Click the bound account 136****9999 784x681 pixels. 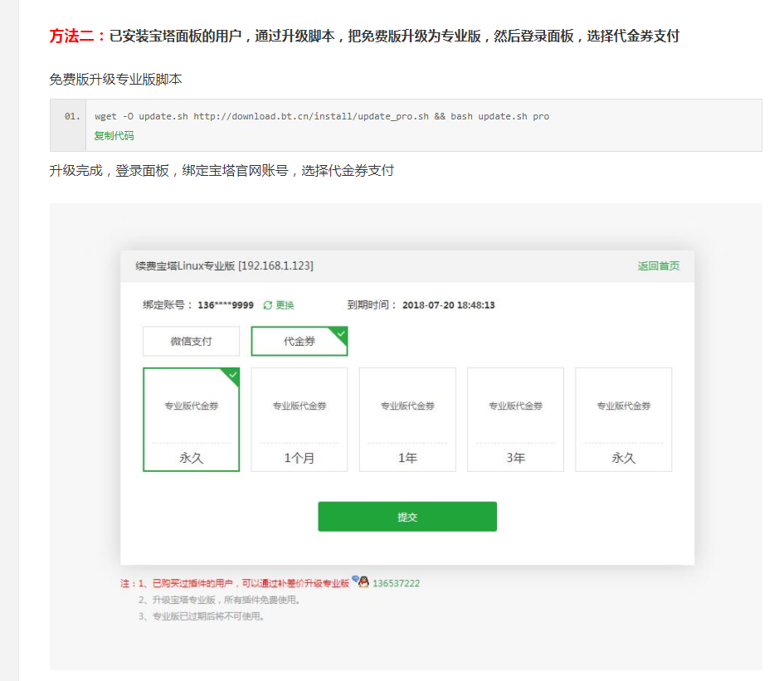tap(226, 305)
